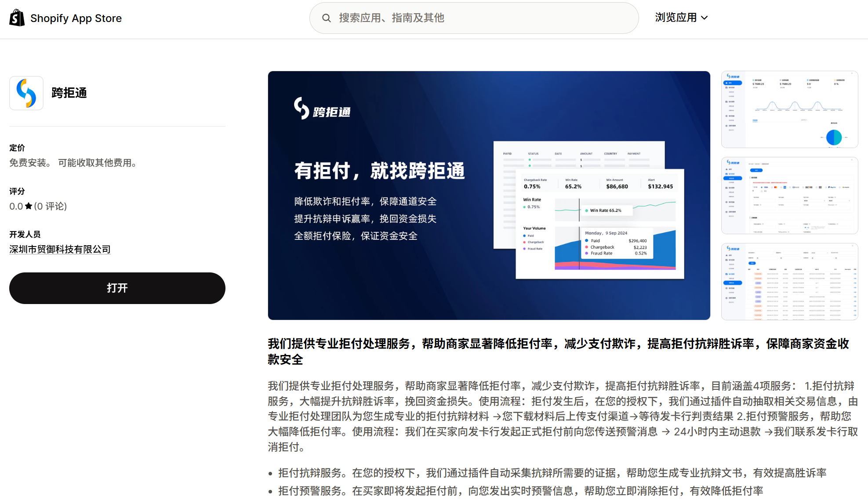Open the first screenshot thumbnail with line chart

[789, 109]
